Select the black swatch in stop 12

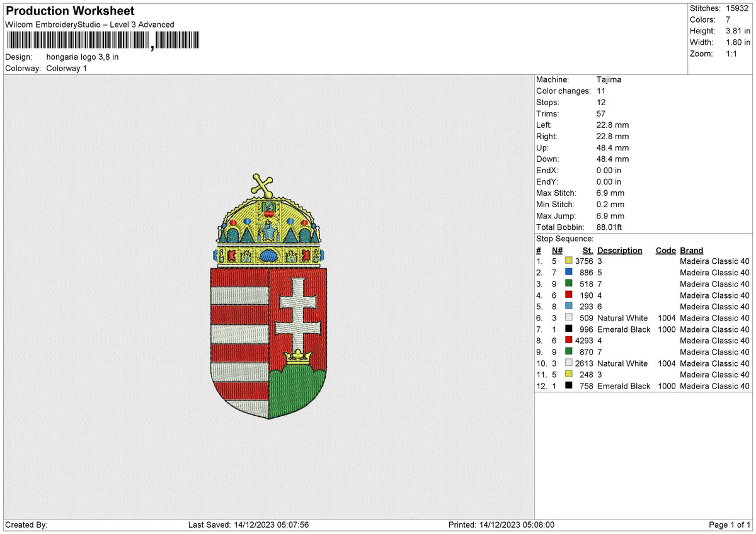click(x=569, y=386)
